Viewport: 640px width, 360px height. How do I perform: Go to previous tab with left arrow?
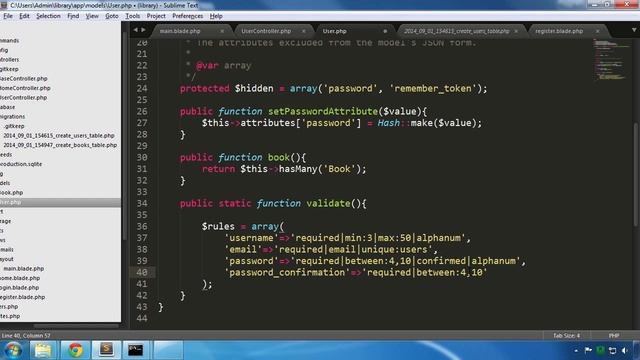coord(136,30)
